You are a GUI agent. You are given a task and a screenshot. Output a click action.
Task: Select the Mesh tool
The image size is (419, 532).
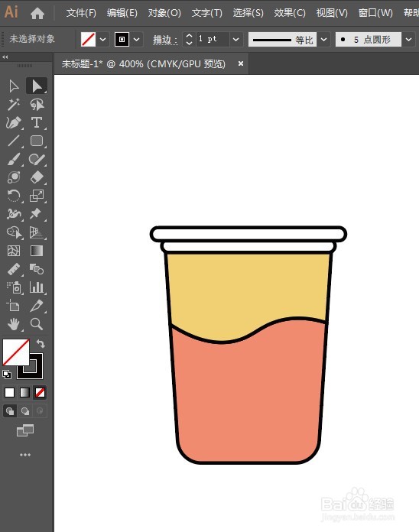(14, 251)
